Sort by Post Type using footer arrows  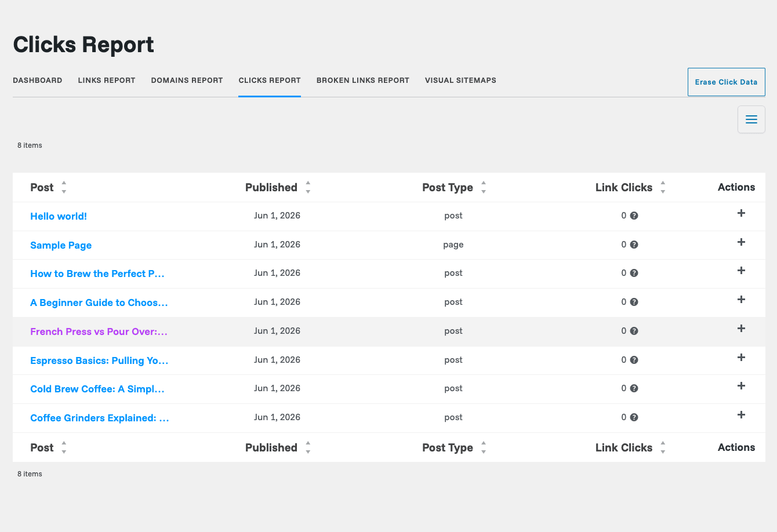484,447
